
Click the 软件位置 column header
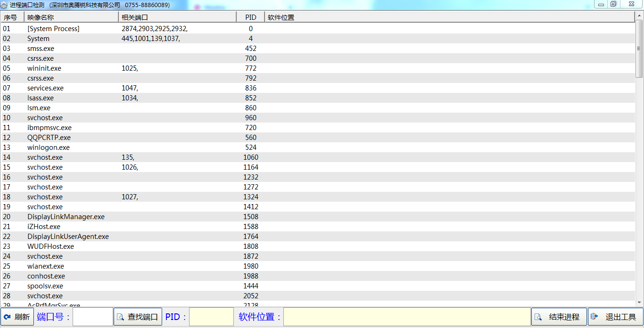(448, 17)
